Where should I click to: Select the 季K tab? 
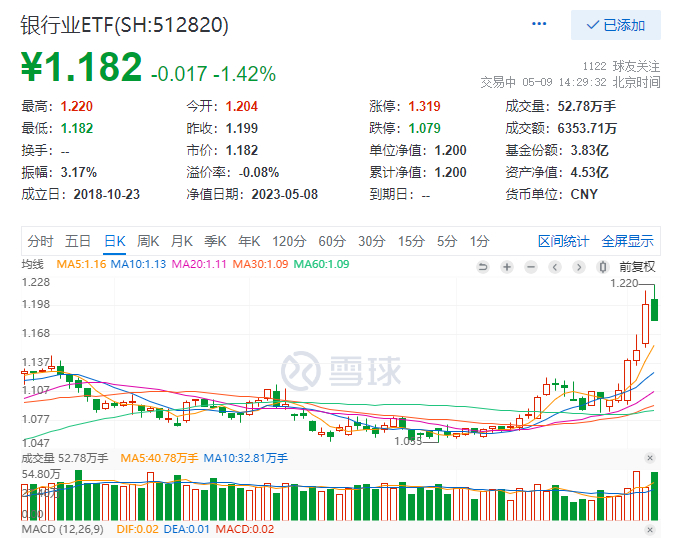click(215, 241)
